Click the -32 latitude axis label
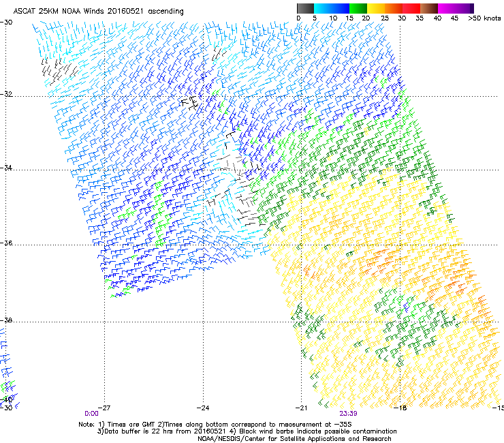The width and height of the screenshot is (504, 443). 6,94
